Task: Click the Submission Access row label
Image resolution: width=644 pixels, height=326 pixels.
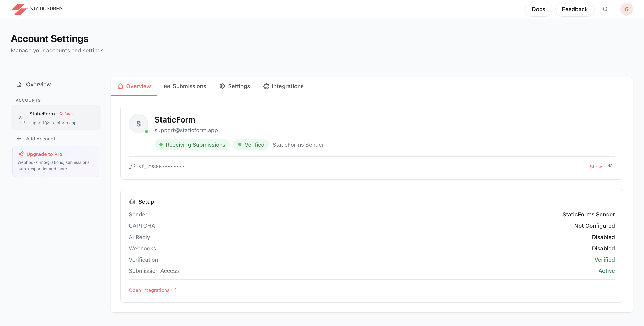Action: click(154, 271)
